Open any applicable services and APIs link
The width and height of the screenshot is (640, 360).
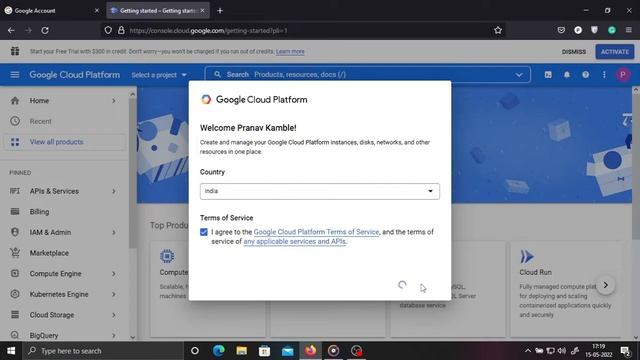tap(295, 241)
